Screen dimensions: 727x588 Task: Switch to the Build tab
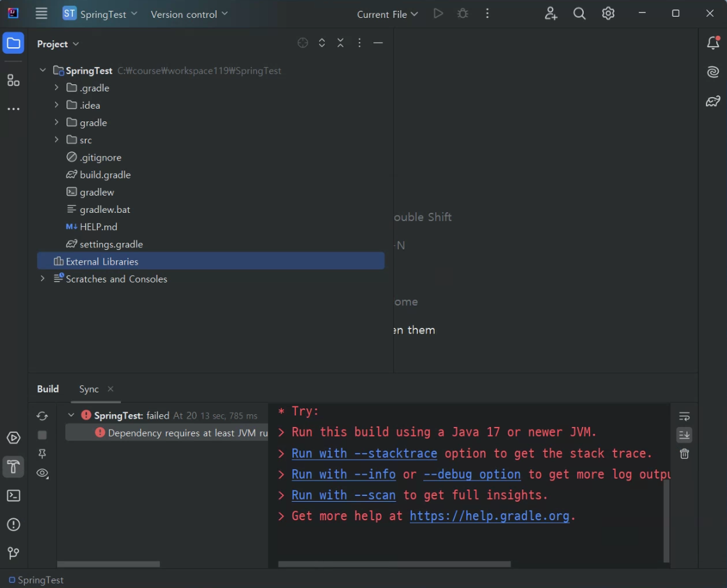pyautogui.click(x=48, y=389)
